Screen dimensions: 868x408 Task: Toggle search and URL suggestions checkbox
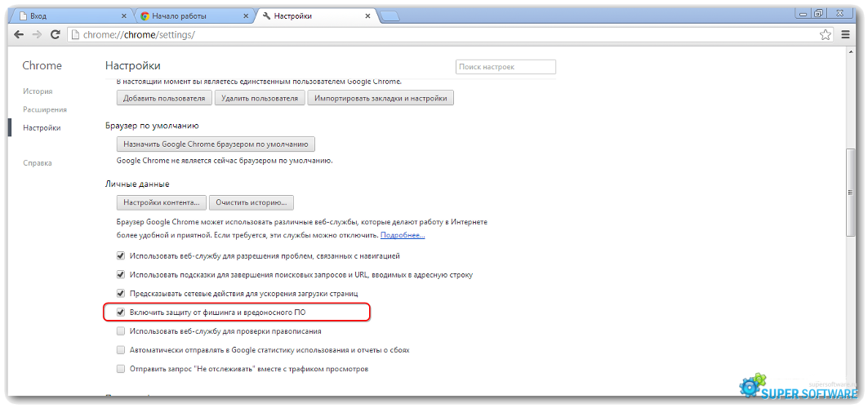point(121,274)
